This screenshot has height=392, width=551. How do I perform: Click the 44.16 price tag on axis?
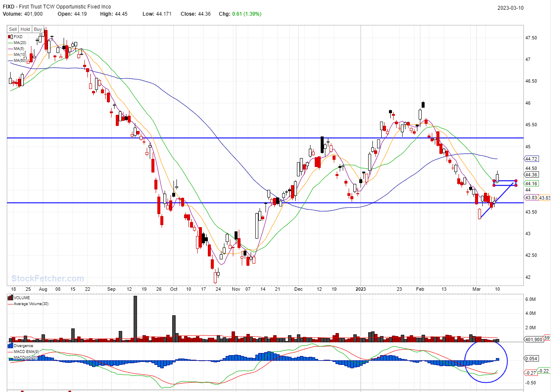[531, 183]
